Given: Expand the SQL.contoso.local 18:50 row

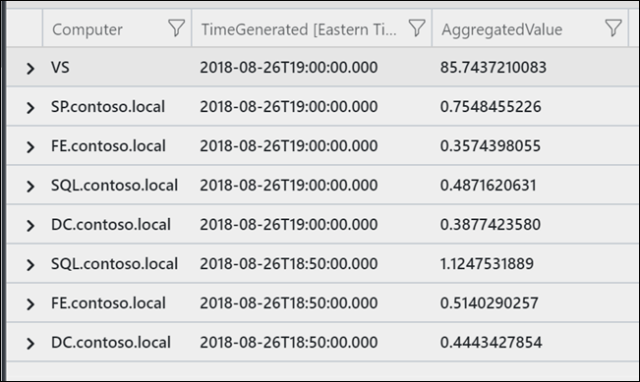Looking at the screenshot, I should (x=30, y=264).
